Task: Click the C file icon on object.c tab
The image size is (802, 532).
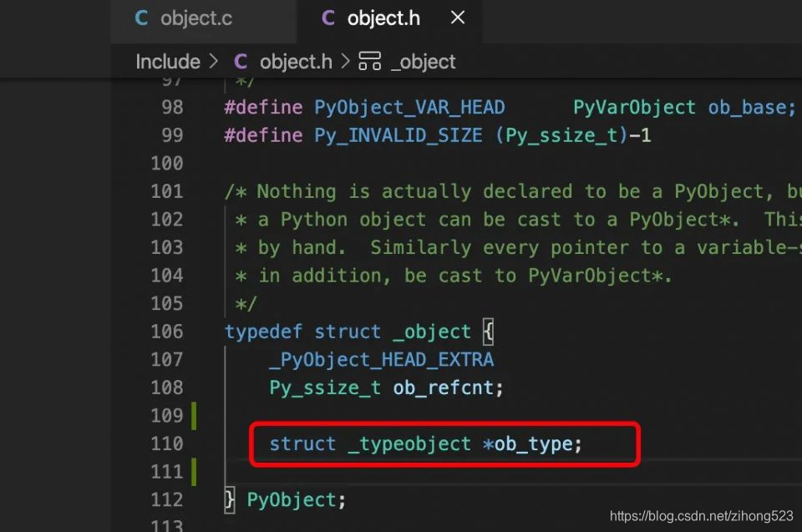Action: click(x=141, y=18)
